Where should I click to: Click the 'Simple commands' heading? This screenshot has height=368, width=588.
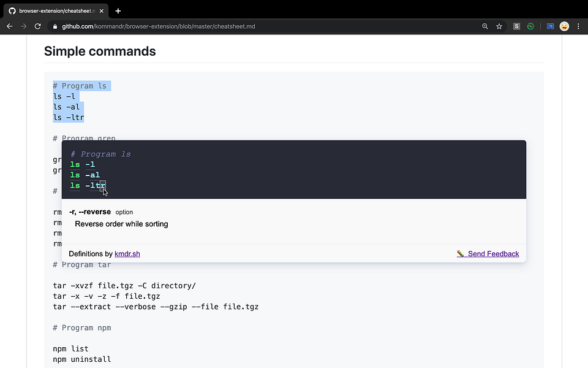point(100,51)
